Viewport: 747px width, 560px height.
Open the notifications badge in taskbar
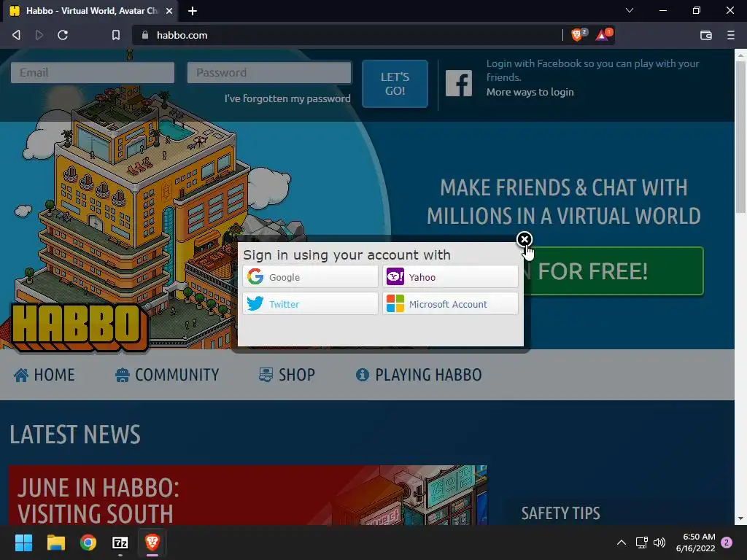[x=727, y=542]
